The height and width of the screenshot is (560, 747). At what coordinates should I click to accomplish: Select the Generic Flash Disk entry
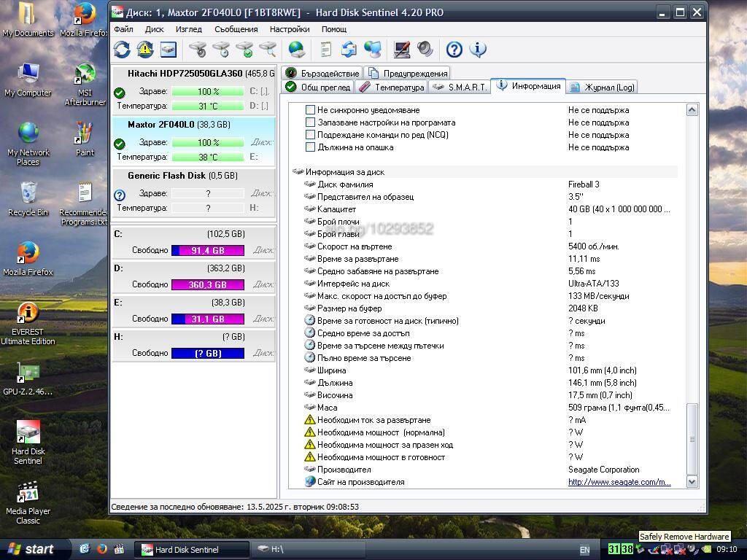(194, 192)
